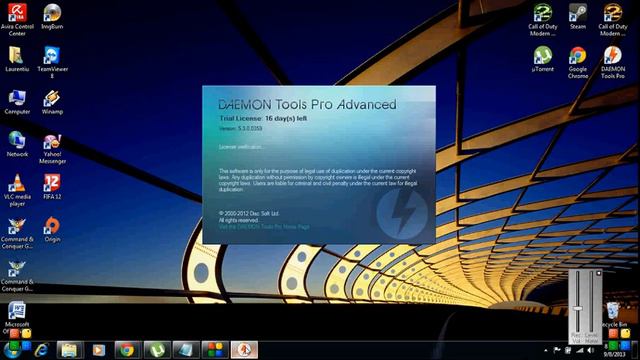Open the Origin desktop shortcut
This screenshot has width=640, height=360.
52,230
